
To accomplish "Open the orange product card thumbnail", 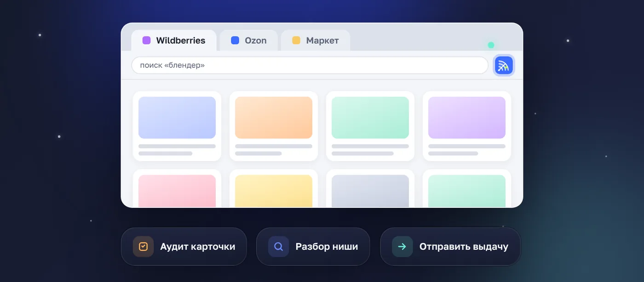I will point(274,117).
